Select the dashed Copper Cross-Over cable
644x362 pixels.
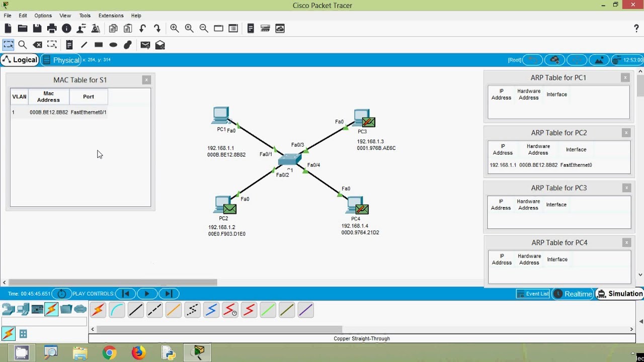154,310
